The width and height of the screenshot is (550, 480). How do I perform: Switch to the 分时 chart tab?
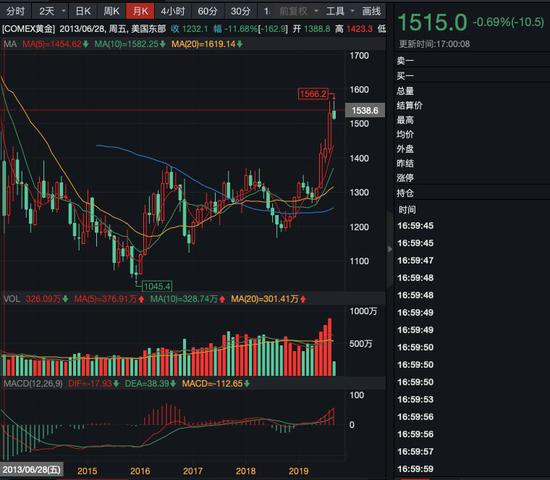click(15, 12)
